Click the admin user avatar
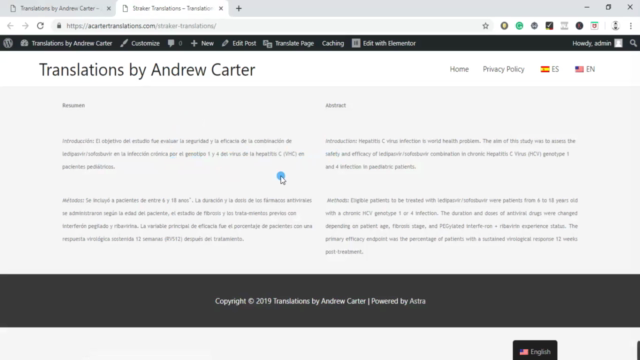Viewport: 640px width, 360px height. coord(618,43)
